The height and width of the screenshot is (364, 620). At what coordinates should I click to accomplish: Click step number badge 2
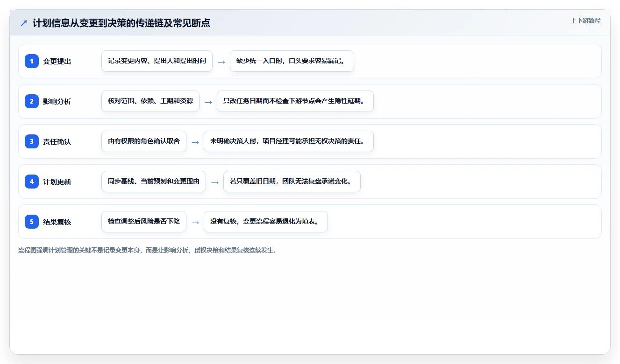click(32, 101)
